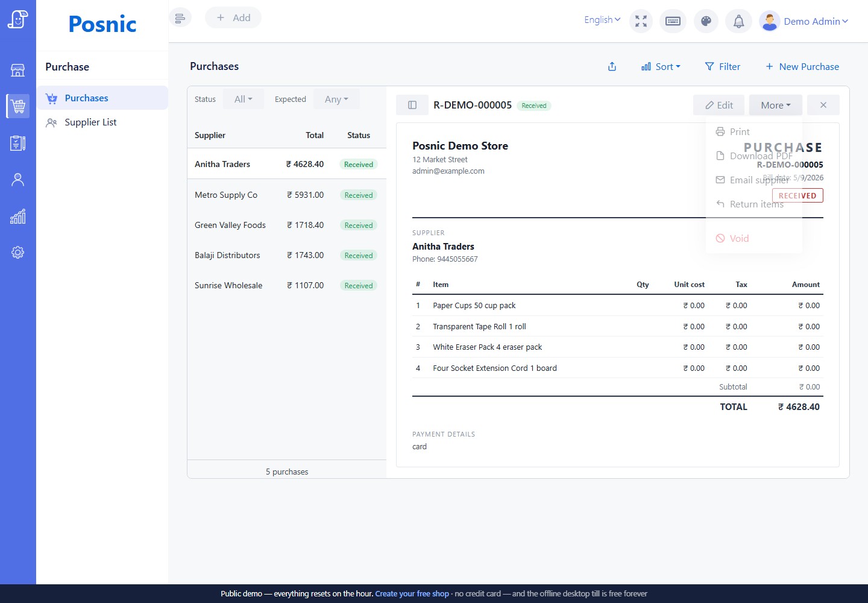Open the Filter options
The width and height of the screenshot is (868, 603).
click(x=722, y=66)
